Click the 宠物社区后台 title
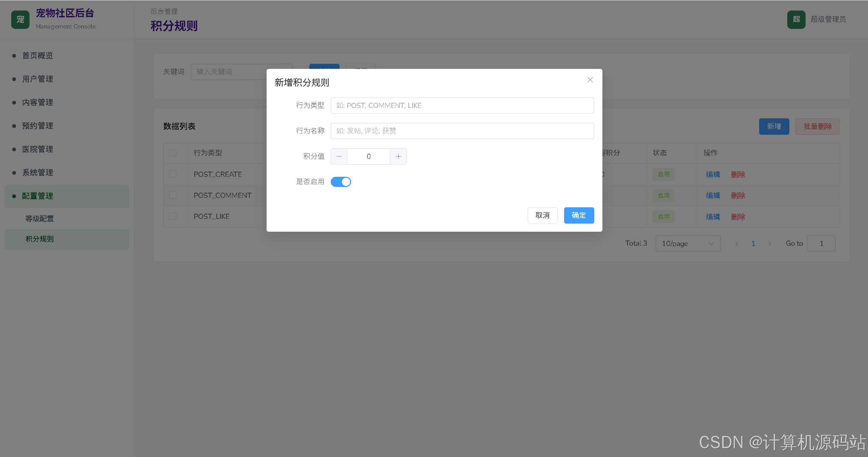This screenshot has width=868, height=457. (65, 13)
